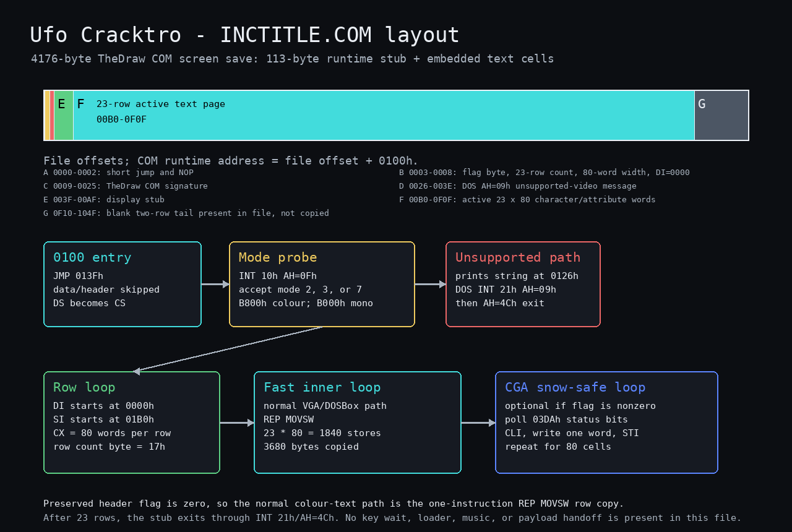Click the line DI starts at 0000h
Image resolution: width=792 pixels, height=532 pixels.
click(x=103, y=406)
